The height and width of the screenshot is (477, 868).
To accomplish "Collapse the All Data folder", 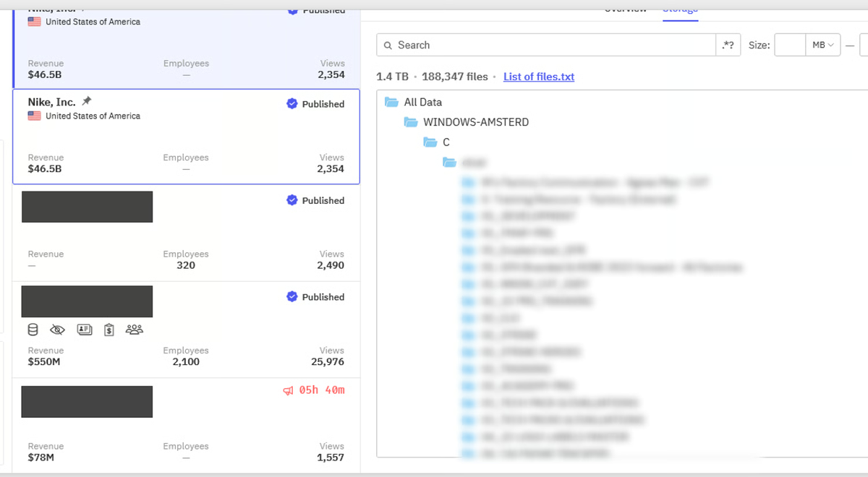I will [391, 103].
